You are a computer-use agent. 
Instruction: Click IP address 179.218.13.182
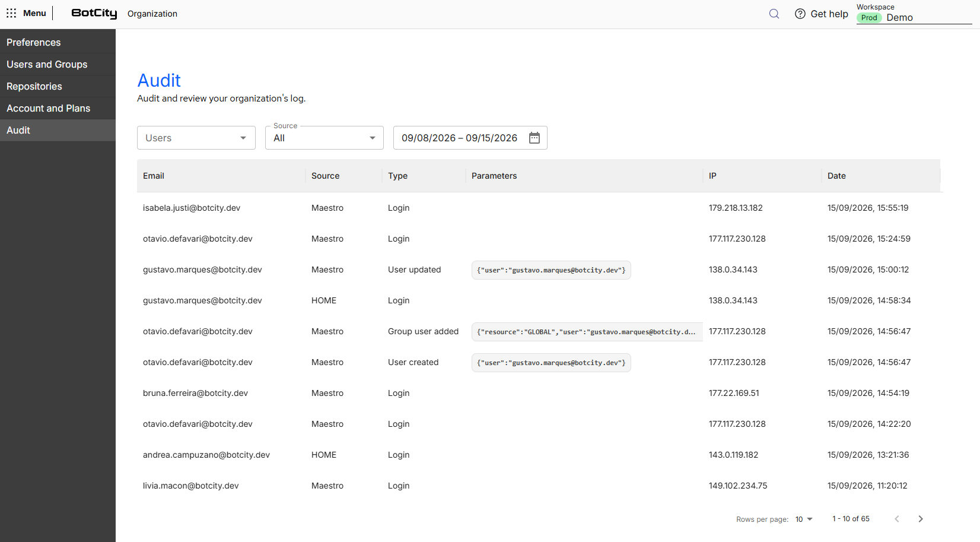[736, 208]
